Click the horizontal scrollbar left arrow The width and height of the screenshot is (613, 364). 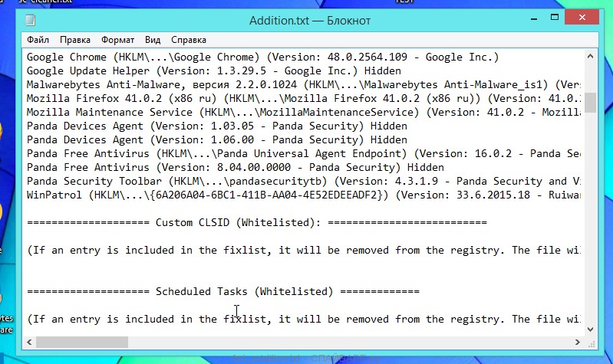[x=29, y=342]
